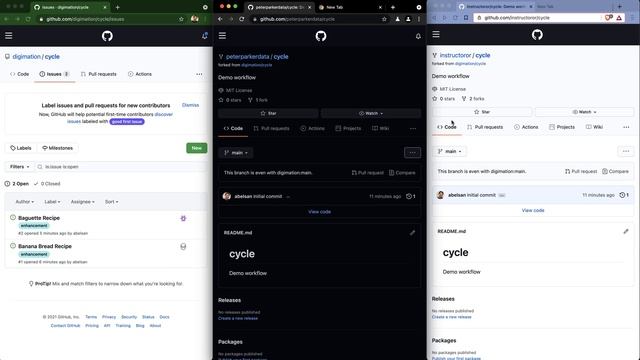The width and height of the screenshot is (640, 360).
Task: Open main branch dropdown in middle window
Action: coord(236,153)
